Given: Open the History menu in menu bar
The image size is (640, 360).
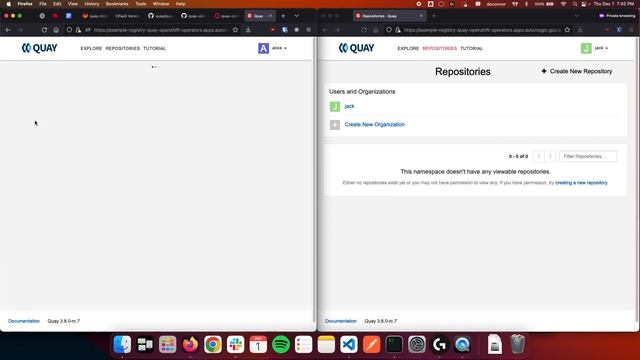Looking at the screenshot, I should tap(92, 4).
